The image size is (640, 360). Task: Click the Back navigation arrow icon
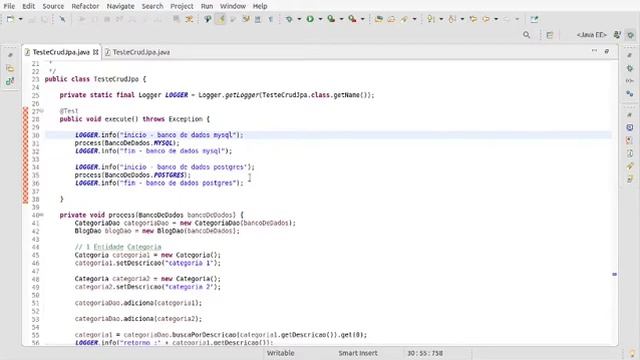[x=486, y=19]
